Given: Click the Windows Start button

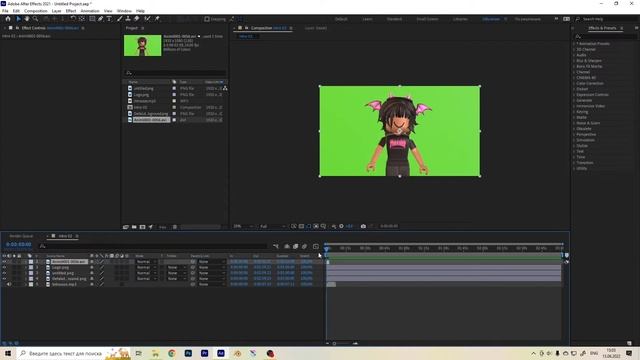Looking at the screenshot, I should coord(8,353).
